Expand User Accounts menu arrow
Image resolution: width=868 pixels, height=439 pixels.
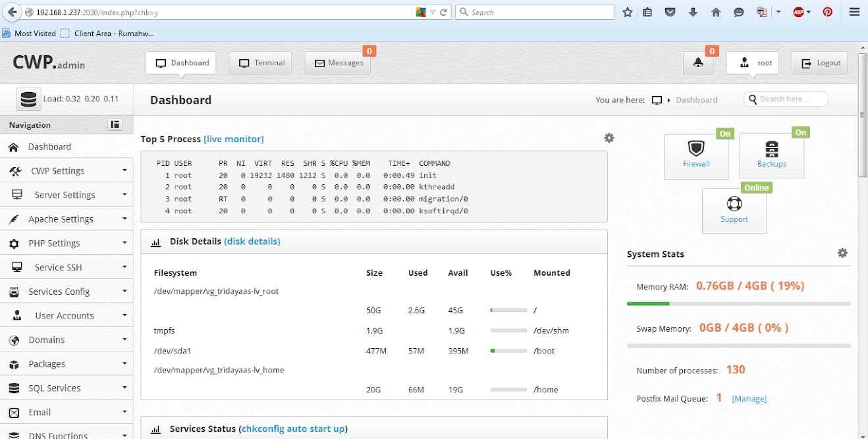124,315
